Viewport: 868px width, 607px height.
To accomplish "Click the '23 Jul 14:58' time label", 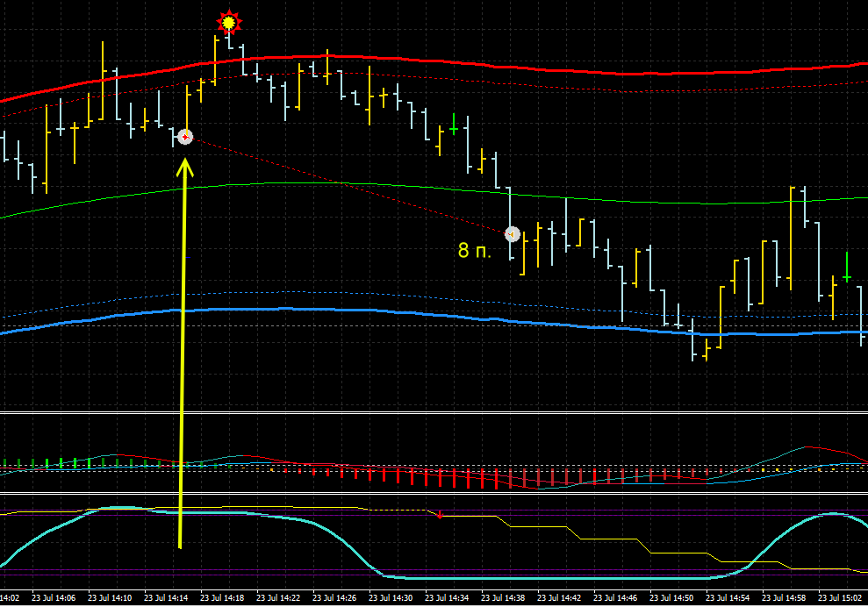I will coord(783,597).
